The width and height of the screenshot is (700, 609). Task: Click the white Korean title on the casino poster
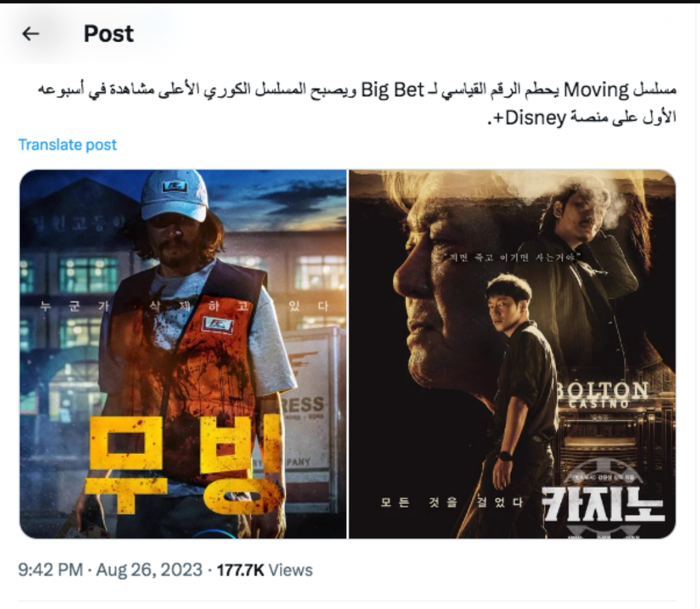[603, 504]
